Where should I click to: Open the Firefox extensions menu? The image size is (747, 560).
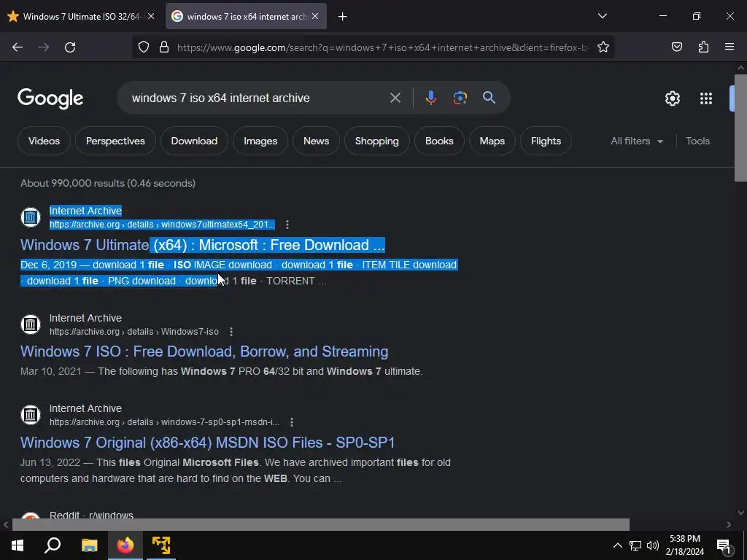point(703,47)
